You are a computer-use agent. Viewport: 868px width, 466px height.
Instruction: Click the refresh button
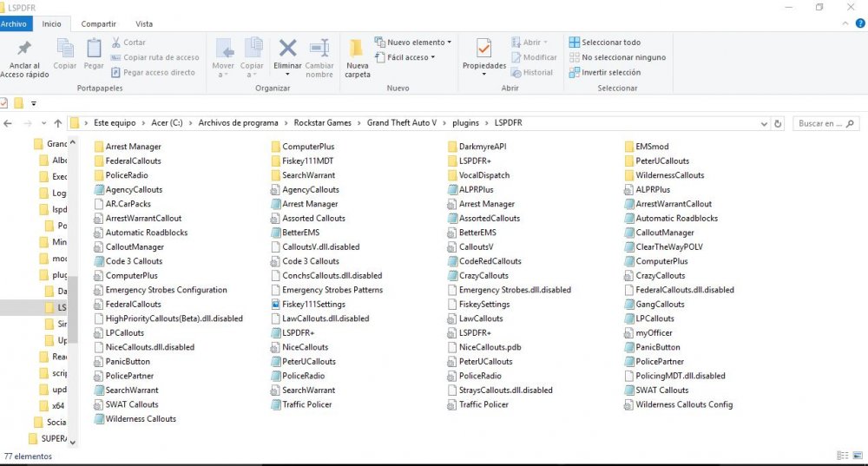778,123
